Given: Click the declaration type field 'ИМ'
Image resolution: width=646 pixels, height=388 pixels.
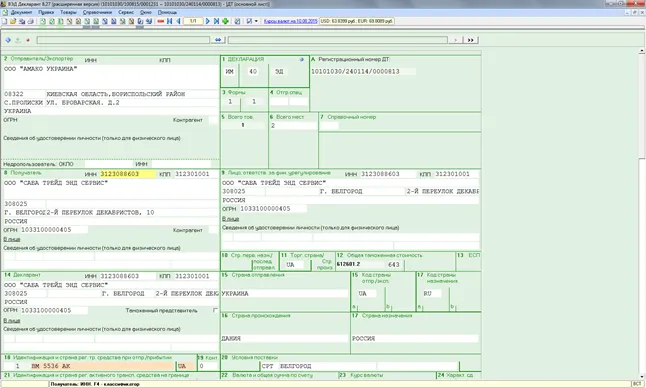Looking at the screenshot, I should [x=230, y=71].
